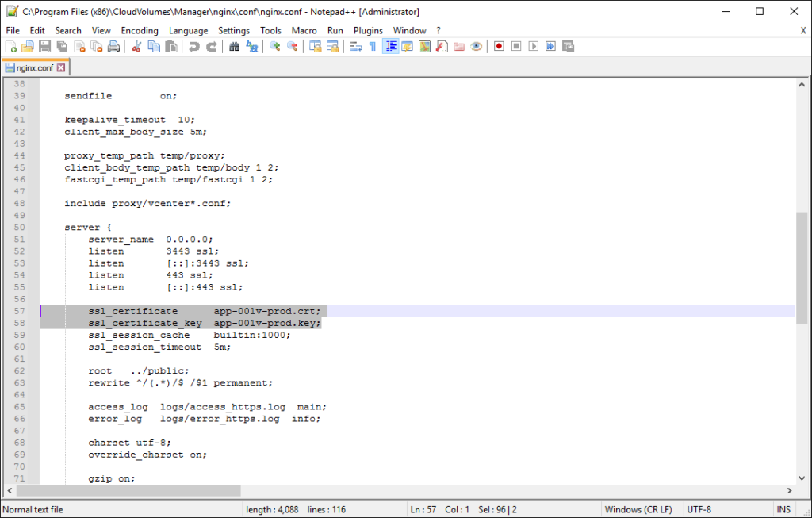Click the New file toolbar icon

(10, 47)
